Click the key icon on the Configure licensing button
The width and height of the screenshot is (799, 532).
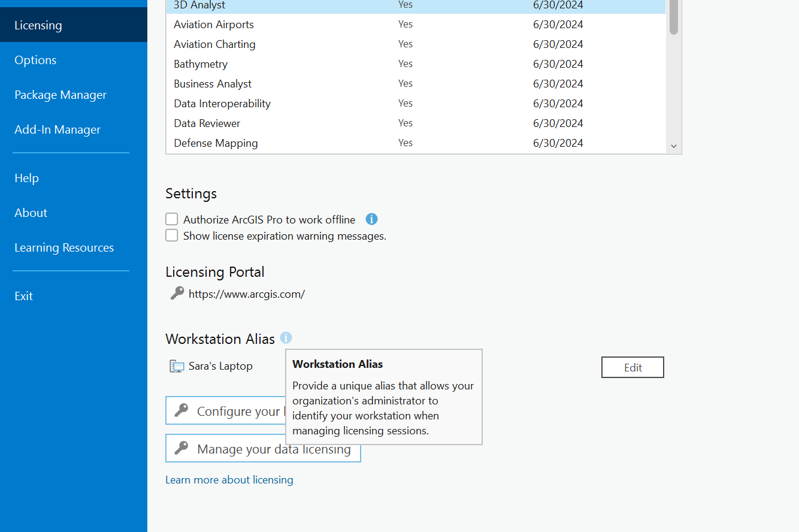point(181,410)
